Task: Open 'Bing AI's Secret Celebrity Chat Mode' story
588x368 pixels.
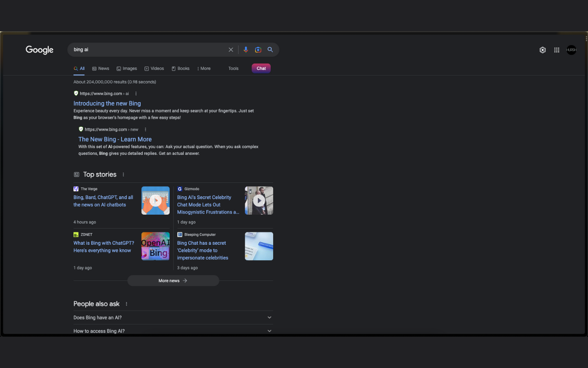Action: click(208, 205)
